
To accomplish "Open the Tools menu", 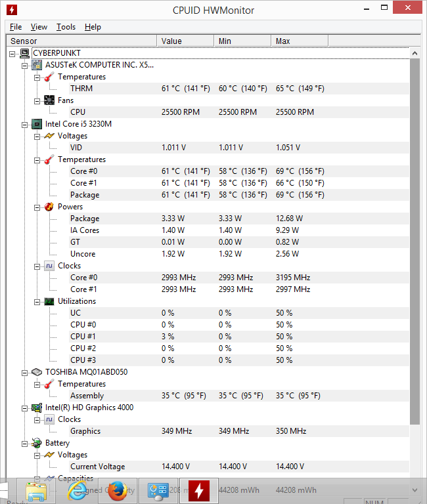I will click(66, 27).
